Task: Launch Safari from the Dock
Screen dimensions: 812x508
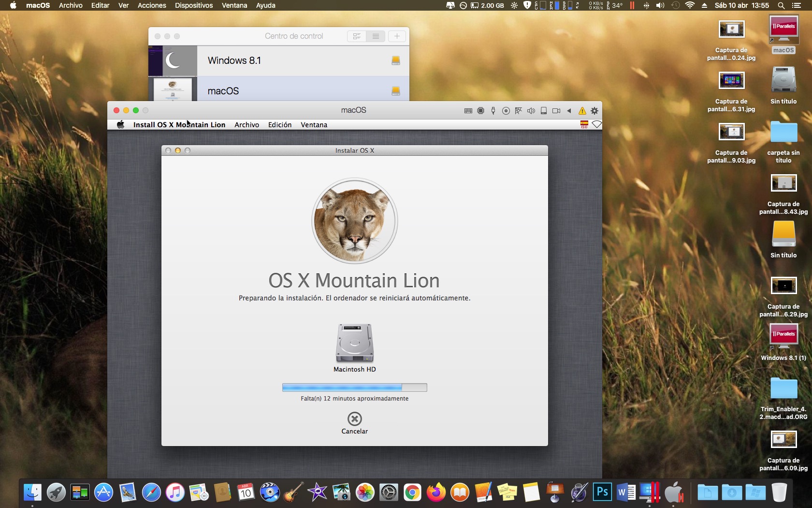Action: coord(151,493)
